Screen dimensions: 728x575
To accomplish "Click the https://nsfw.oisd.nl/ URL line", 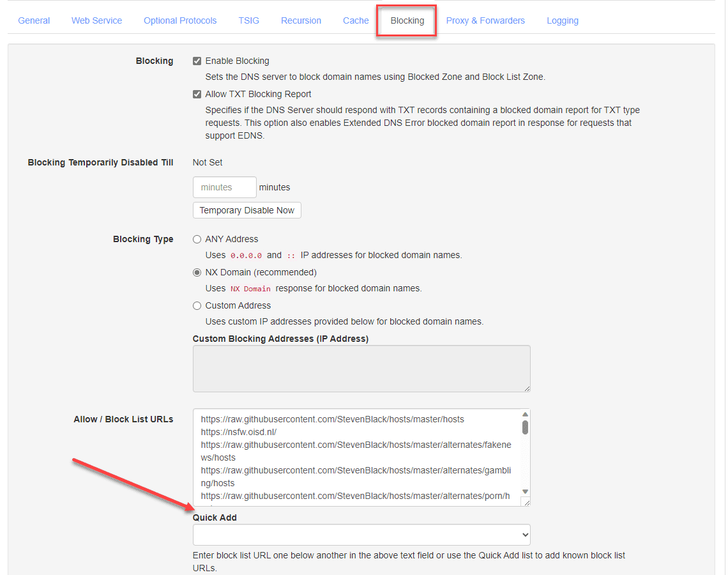I will click(239, 432).
